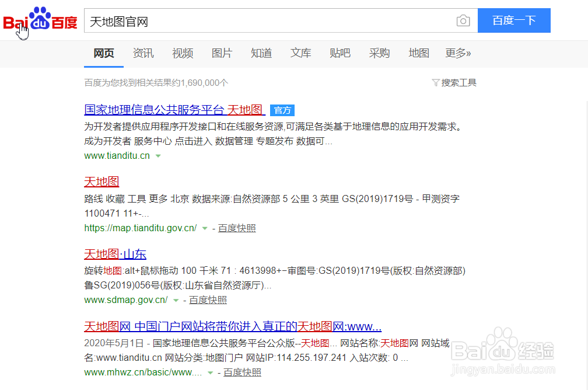Expand arrow next to www.mhwz.cn URL
Viewport: 588px width, 390px height.
[211, 373]
